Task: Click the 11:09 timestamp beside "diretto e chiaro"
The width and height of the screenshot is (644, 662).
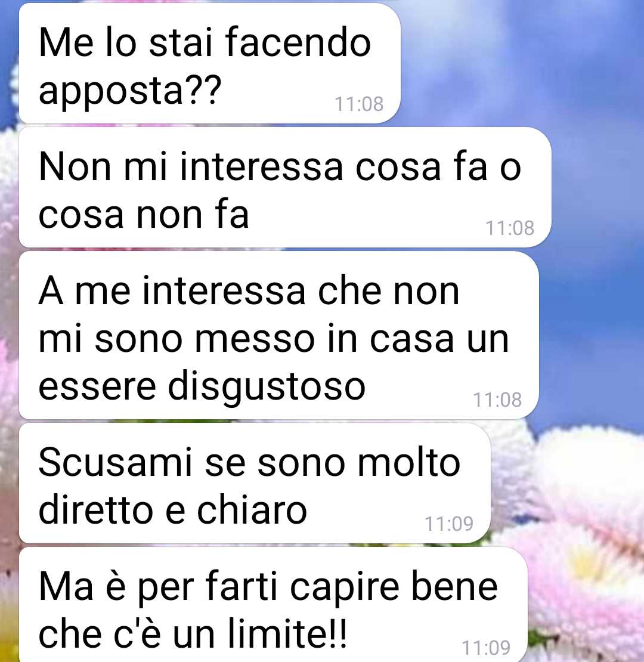Action: (449, 524)
